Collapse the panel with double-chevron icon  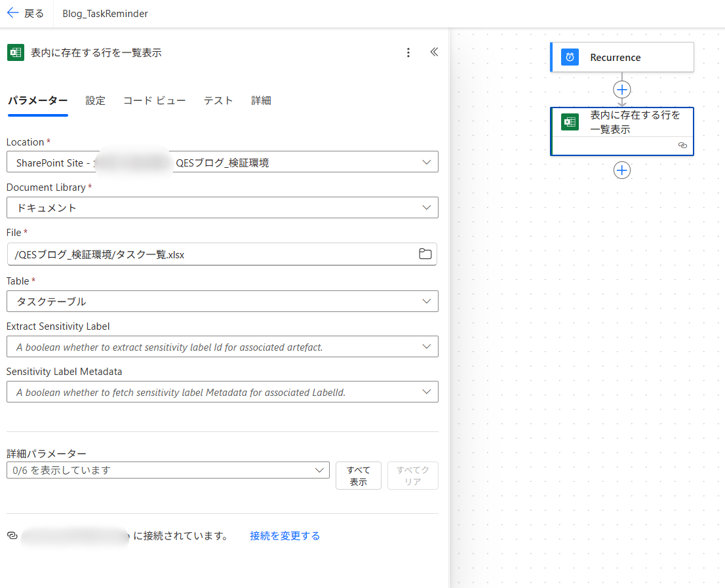point(433,52)
